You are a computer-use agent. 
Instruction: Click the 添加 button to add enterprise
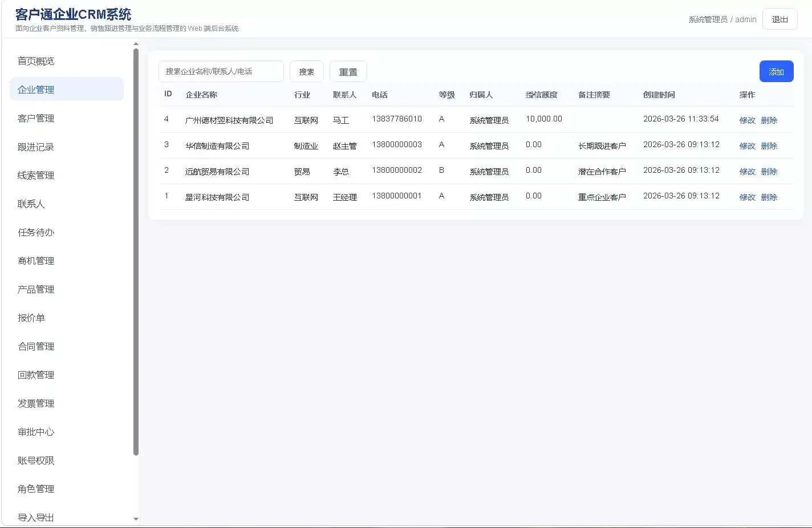click(x=776, y=71)
